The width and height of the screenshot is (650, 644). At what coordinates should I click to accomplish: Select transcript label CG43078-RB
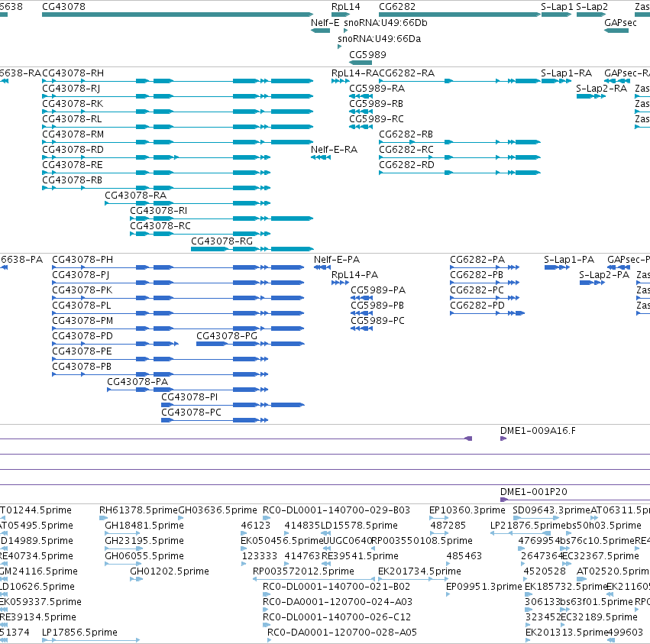point(72,180)
